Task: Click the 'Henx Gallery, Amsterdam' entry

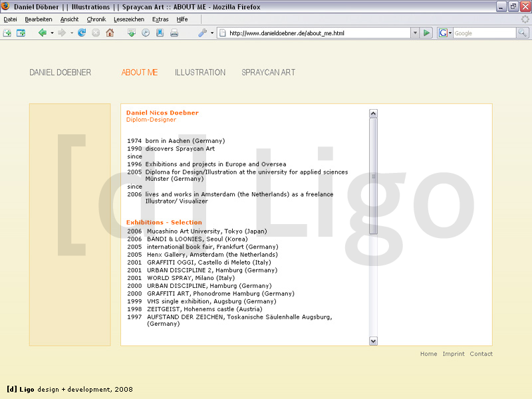Action: pyautogui.click(x=212, y=255)
